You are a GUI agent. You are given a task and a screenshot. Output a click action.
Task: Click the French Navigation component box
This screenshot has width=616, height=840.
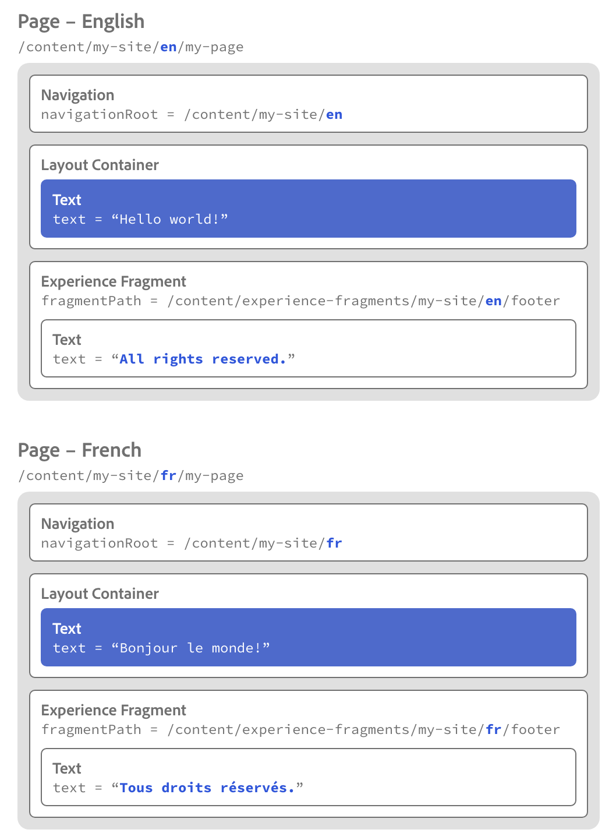[309, 532]
